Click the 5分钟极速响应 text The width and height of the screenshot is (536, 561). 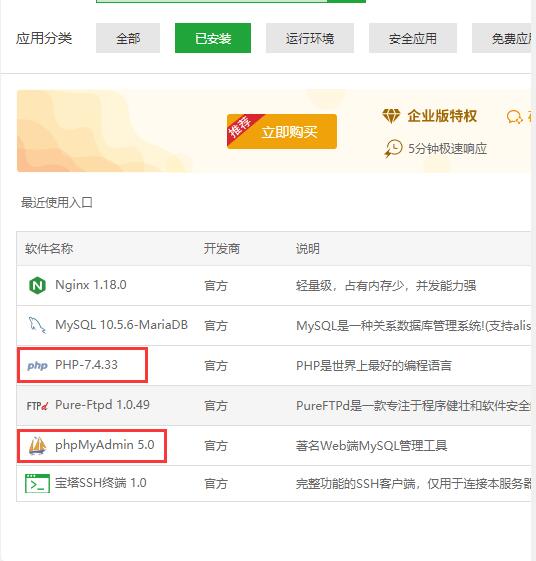447,148
